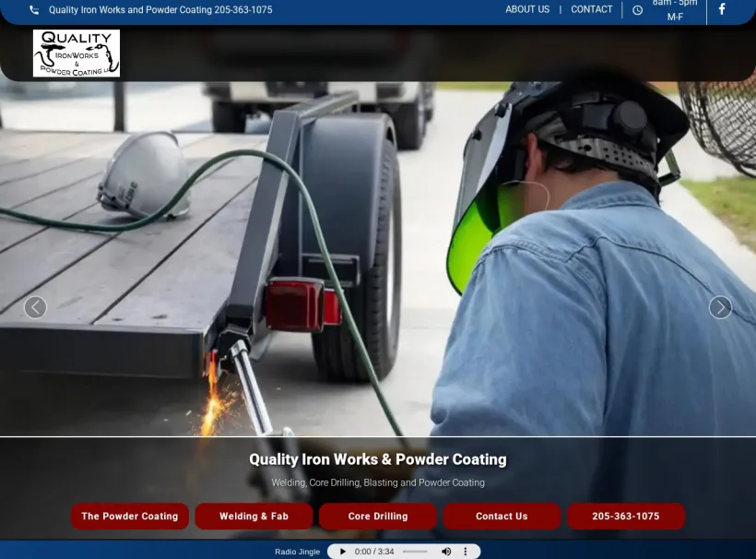756x559 pixels.
Task: Play the Radio Jingle audio
Action: pyautogui.click(x=342, y=551)
